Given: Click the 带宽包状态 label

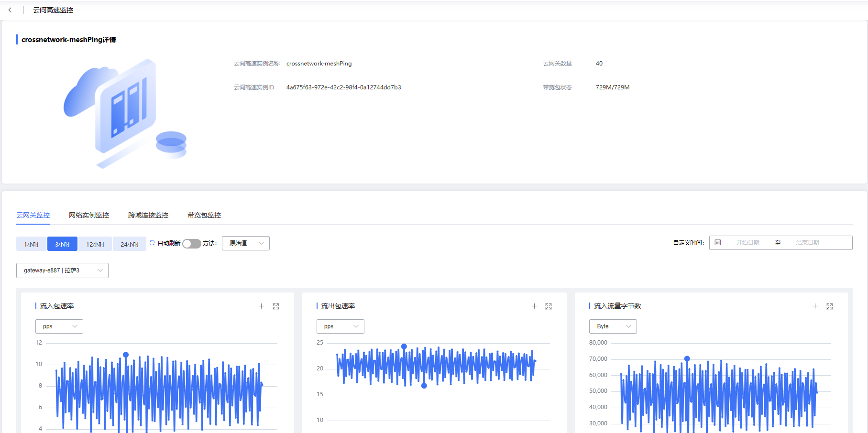Looking at the screenshot, I should [x=558, y=87].
